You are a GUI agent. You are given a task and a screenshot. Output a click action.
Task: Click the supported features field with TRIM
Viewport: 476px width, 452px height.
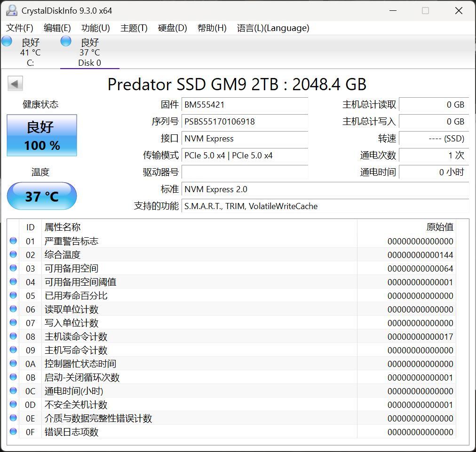[x=325, y=206]
